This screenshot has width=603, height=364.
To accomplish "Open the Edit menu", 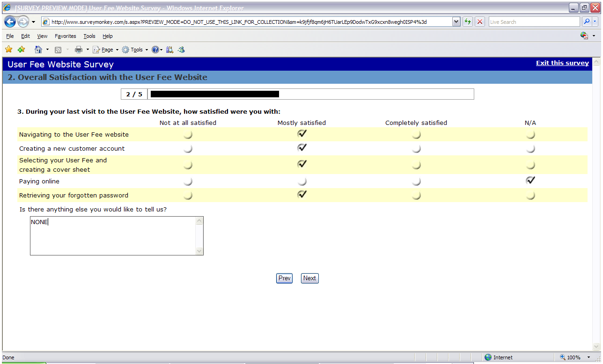I will 25,36.
